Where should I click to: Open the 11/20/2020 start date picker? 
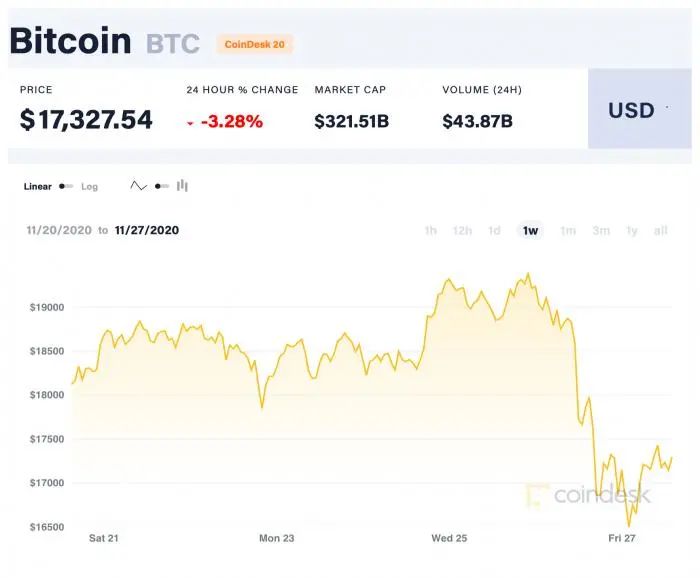[x=59, y=230]
